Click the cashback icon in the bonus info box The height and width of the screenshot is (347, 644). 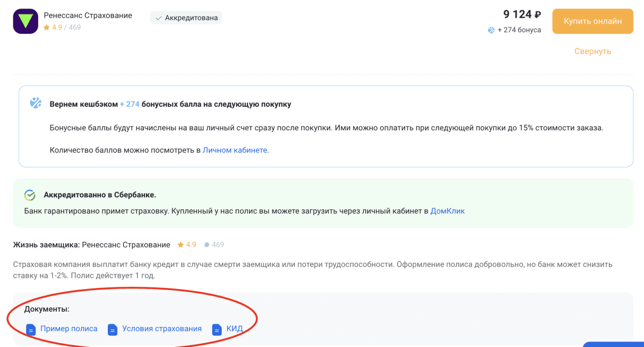pyautogui.click(x=35, y=103)
